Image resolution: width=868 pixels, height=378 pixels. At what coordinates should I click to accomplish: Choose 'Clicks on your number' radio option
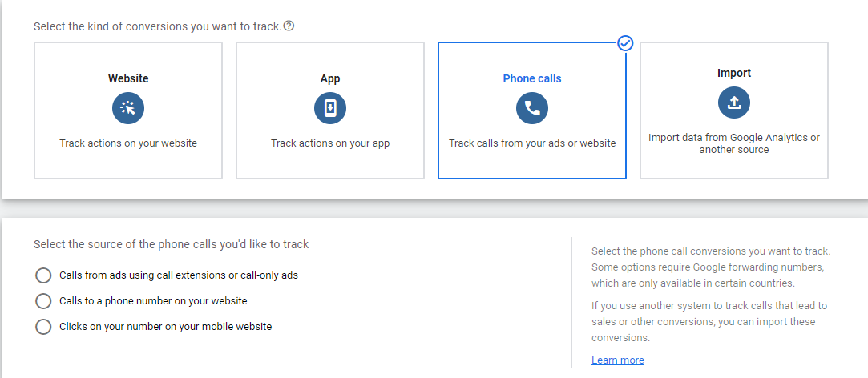pyautogui.click(x=43, y=327)
